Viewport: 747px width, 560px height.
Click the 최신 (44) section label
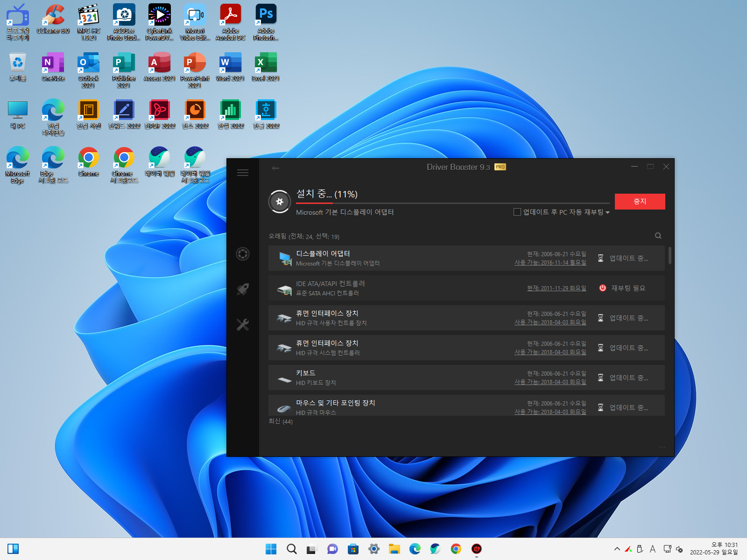point(281,421)
